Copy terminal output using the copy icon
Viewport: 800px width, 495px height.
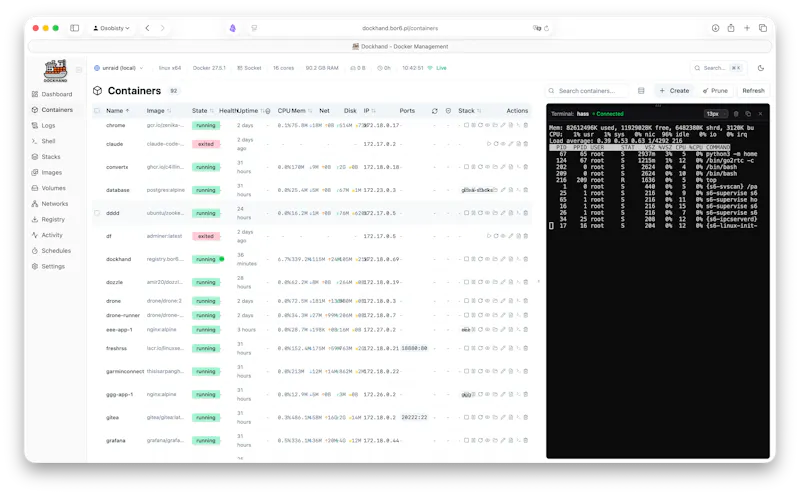748,114
